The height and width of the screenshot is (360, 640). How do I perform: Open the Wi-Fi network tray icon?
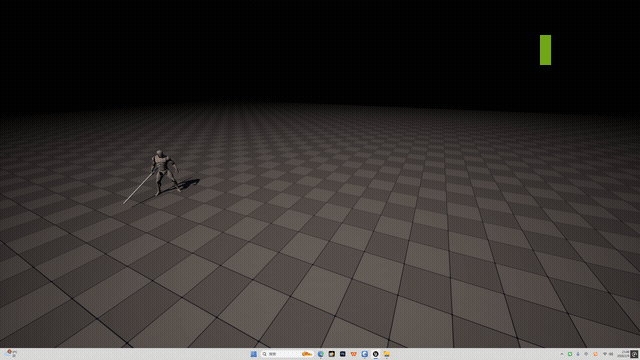605,354
